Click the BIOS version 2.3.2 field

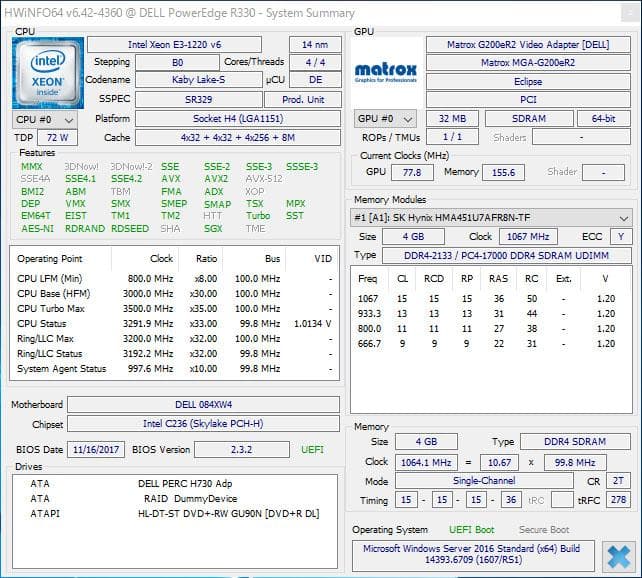[x=242, y=449]
